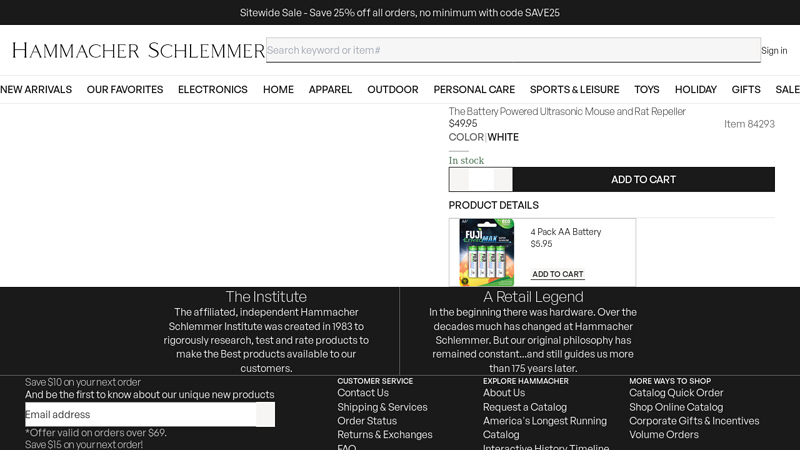Click the Customer Service footer heading
800x450 pixels.
pyautogui.click(x=375, y=381)
